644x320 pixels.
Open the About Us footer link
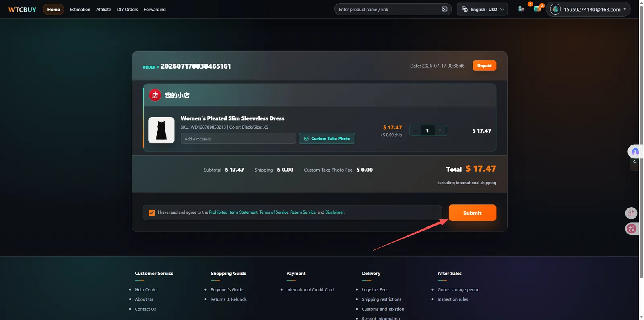pyautogui.click(x=144, y=299)
